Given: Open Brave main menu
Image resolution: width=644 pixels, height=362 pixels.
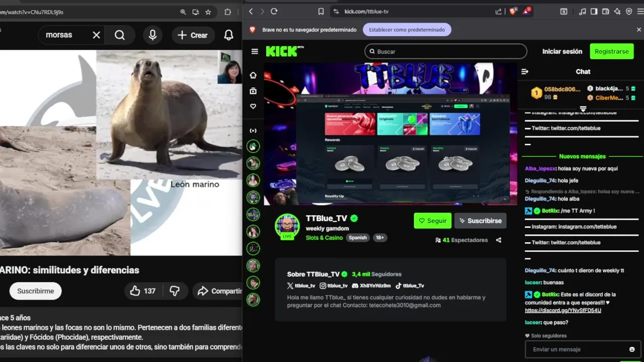Looking at the screenshot, I should coord(640,12).
